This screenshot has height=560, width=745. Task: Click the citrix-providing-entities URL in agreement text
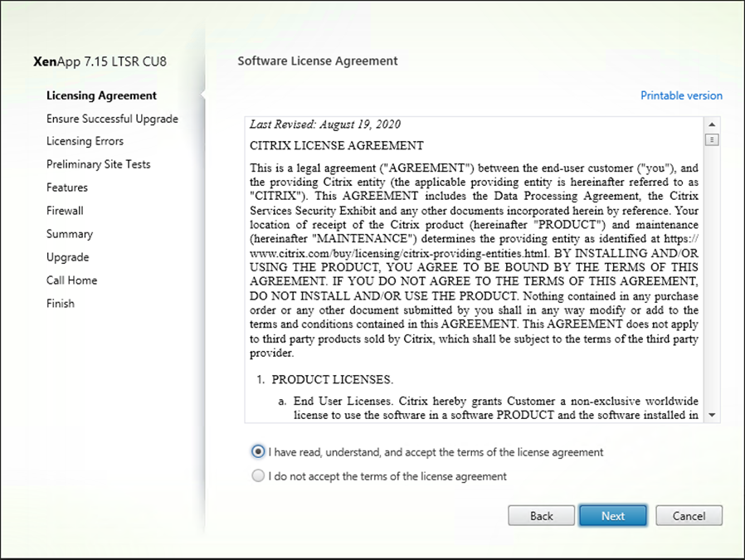(399, 253)
